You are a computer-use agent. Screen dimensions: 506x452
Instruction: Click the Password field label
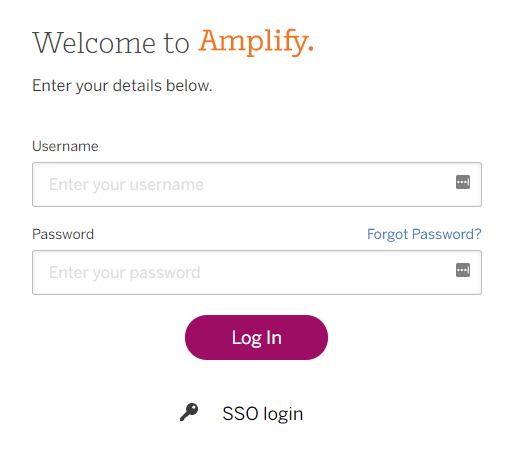pyautogui.click(x=63, y=234)
